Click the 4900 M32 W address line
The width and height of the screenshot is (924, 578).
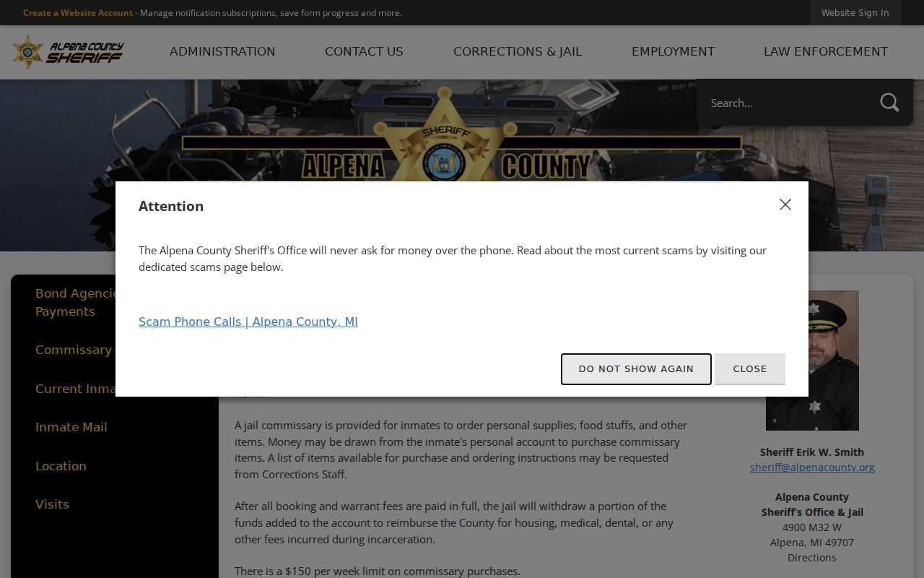812,527
